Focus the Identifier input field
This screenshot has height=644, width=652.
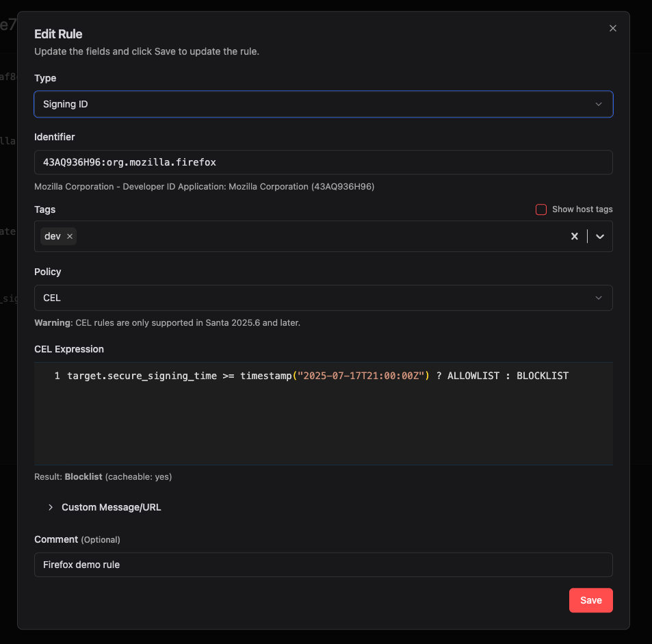point(323,162)
